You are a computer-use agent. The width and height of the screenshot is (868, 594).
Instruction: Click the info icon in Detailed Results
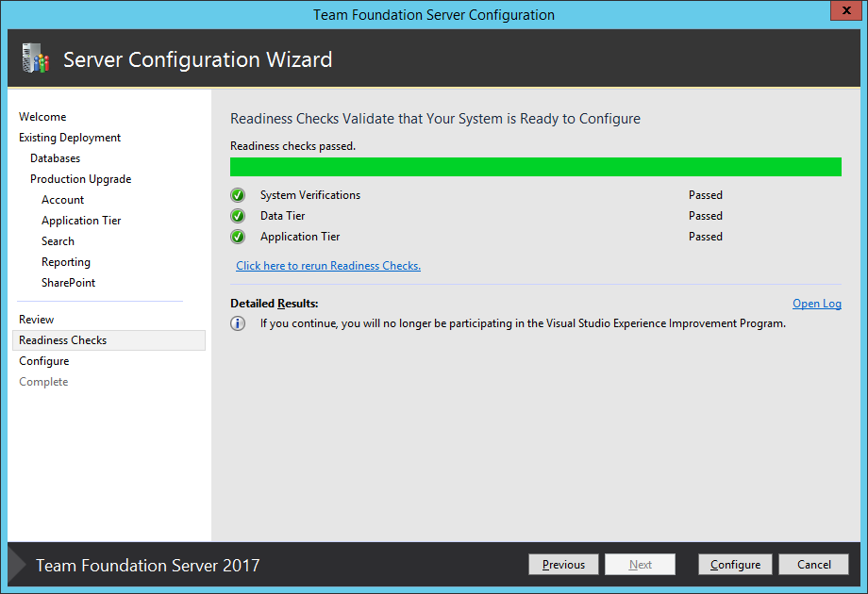pos(238,323)
